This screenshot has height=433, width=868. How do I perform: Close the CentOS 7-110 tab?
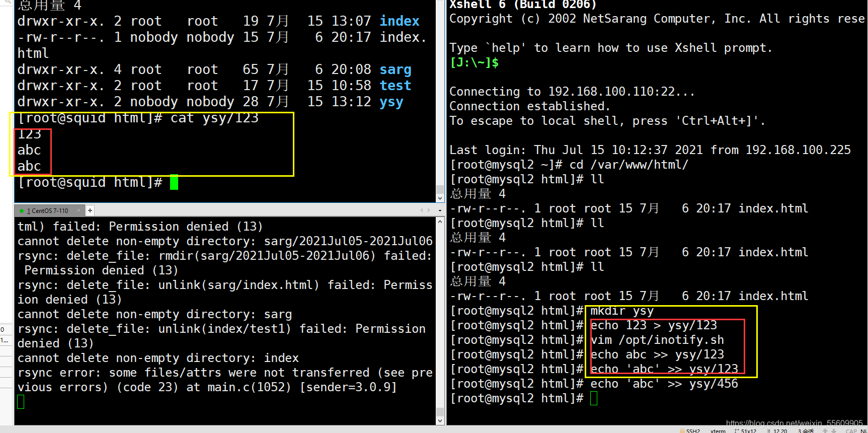[x=78, y=210]
